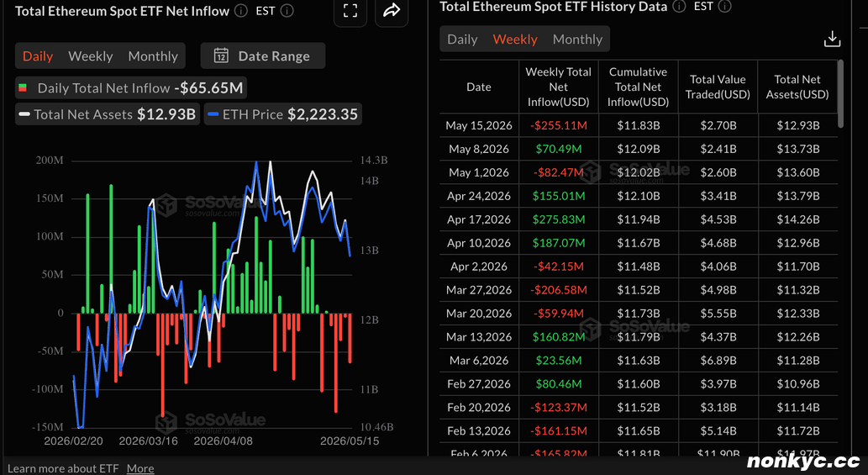Click the May 15,2026 table row
Screen dimensions: 868x475
pos(639,125)
